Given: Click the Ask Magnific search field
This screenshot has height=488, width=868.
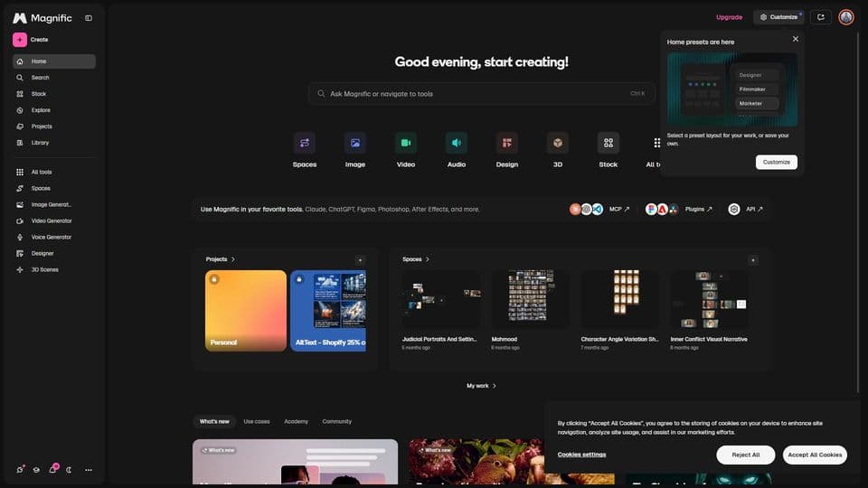Looking at the screenshot, I should tap(481, 93).
